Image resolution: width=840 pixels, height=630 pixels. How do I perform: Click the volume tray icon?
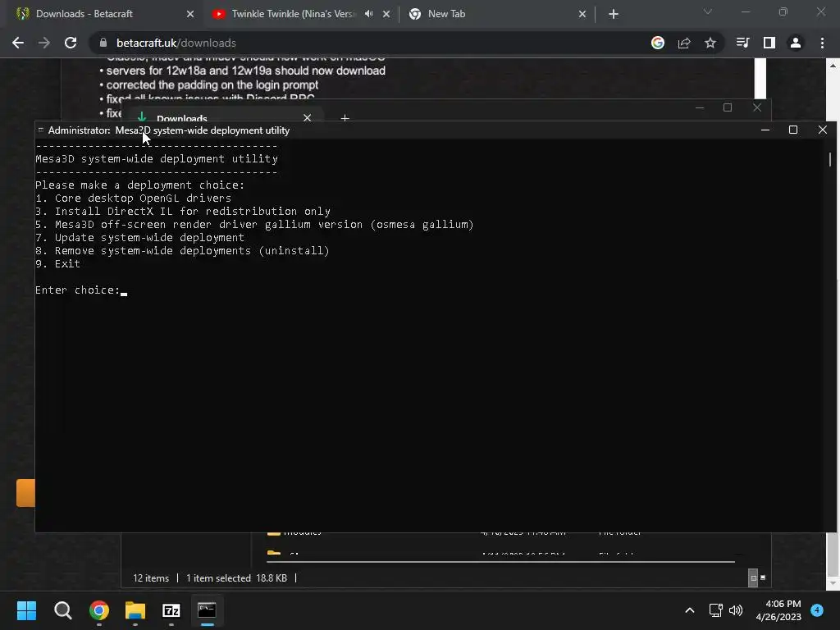click(736, 610)
